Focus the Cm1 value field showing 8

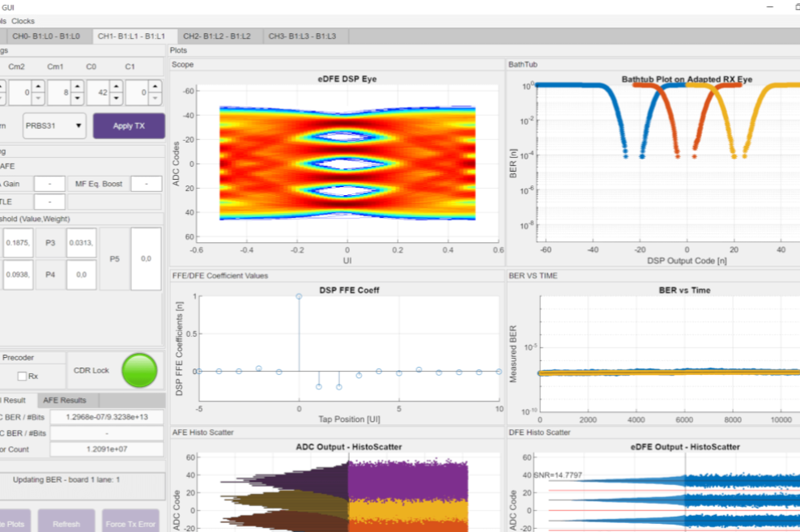[60, 93]
